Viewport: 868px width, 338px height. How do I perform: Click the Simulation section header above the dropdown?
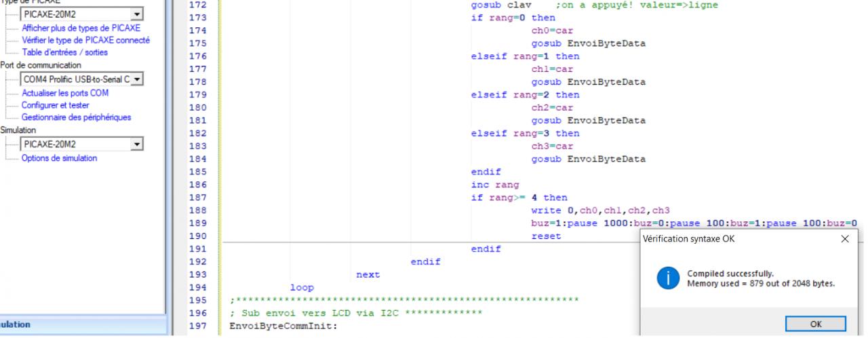click(x=18, y=130)
